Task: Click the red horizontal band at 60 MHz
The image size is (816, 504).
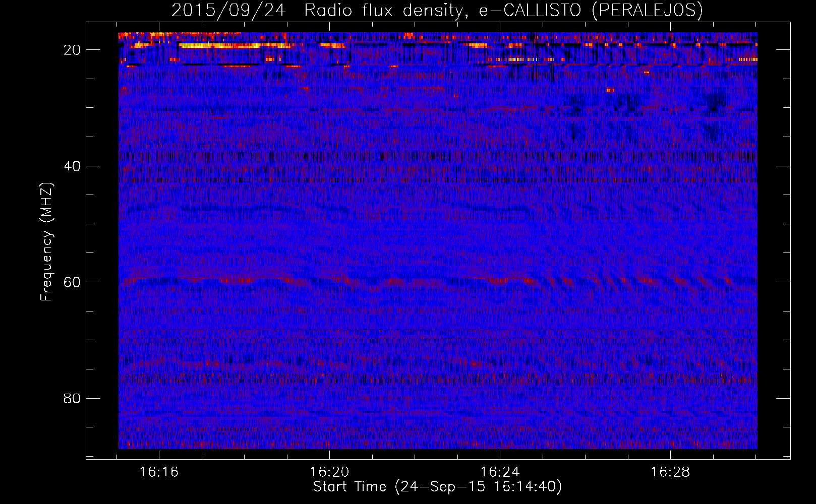Action: [438, 281]
